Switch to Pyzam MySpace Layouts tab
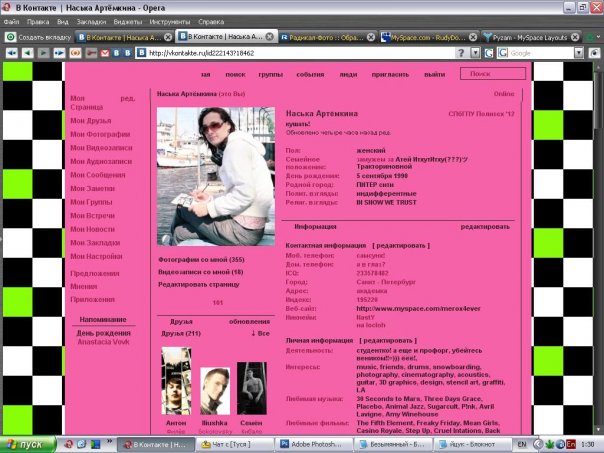The height and width of the screenshot is (453, 604). coord(531,37)
